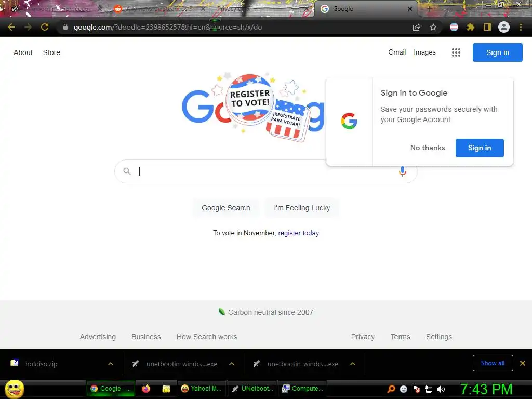Switch to the Computer taskbar window
The width and height of the screenshot is (532, 399).
coord(303,389)
